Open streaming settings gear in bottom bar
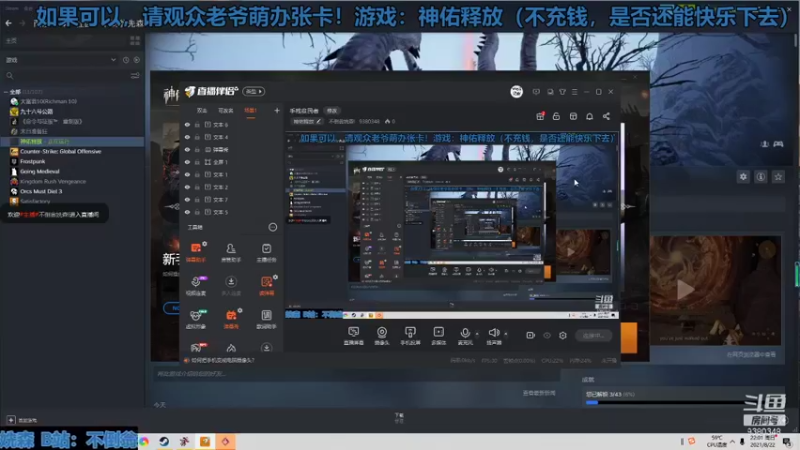 click(563, 335)
